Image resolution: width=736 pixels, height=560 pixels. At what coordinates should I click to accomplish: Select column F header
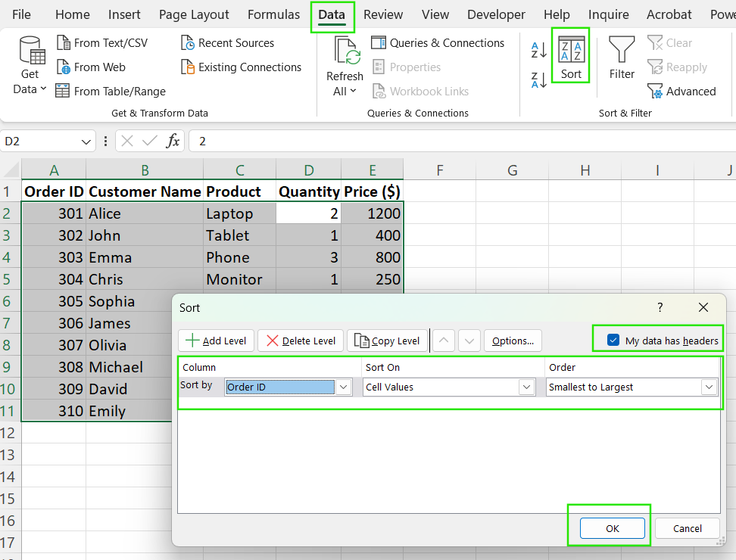click(439, 170)
